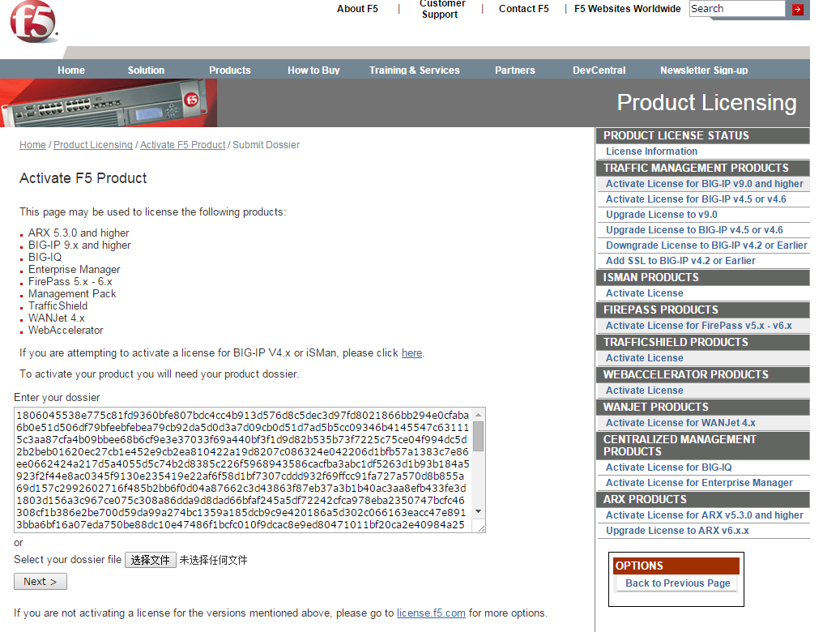Click the 'Enterprise Manager' list item text

click(74, 269)
